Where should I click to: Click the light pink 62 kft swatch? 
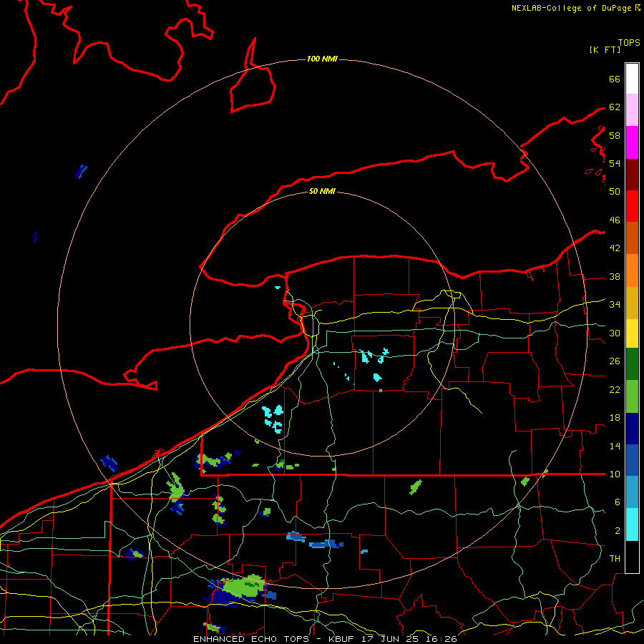click(x=632, y=110)
